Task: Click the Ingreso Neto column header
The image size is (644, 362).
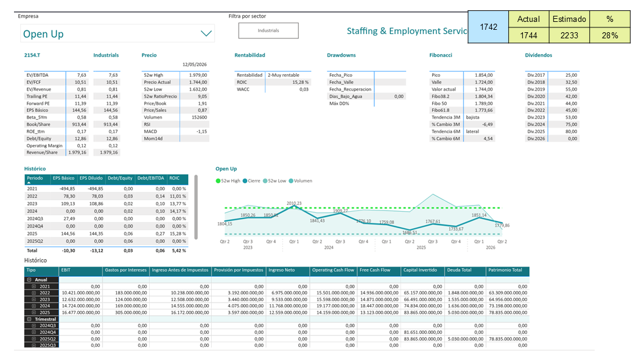Action: [288, 271]
